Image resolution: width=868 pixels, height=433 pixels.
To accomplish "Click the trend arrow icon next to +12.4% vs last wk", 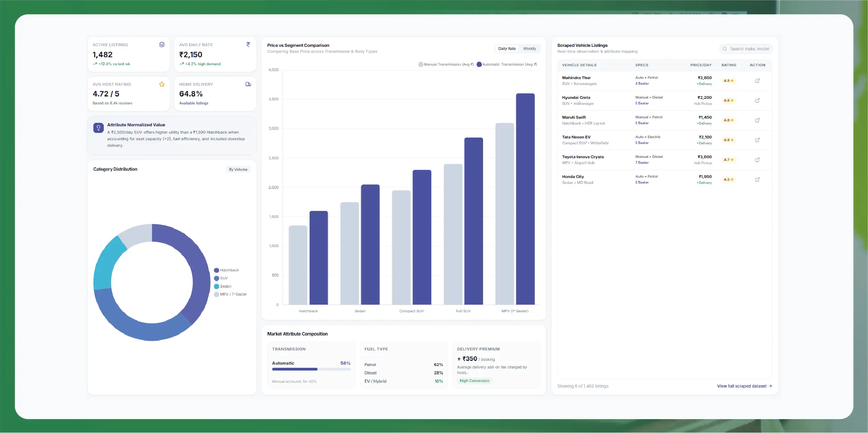I will pos(95,64).
